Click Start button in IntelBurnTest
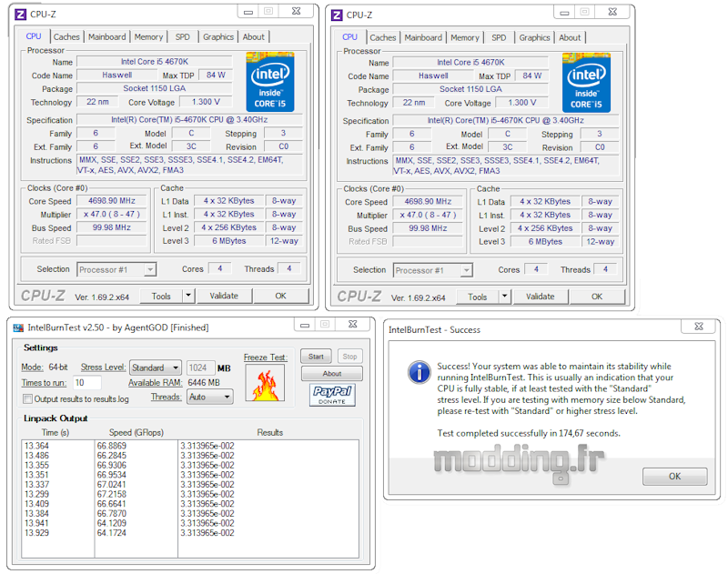 [316, 357]
